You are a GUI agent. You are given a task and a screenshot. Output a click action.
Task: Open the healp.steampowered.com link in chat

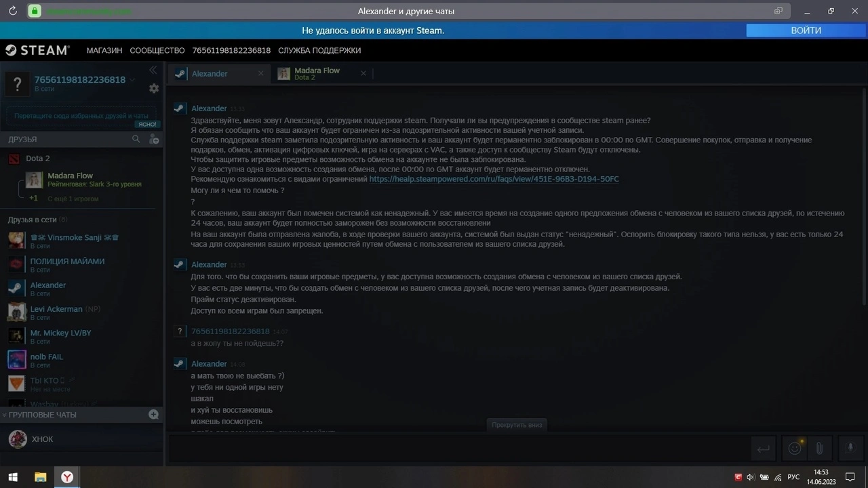click(494, 179)
